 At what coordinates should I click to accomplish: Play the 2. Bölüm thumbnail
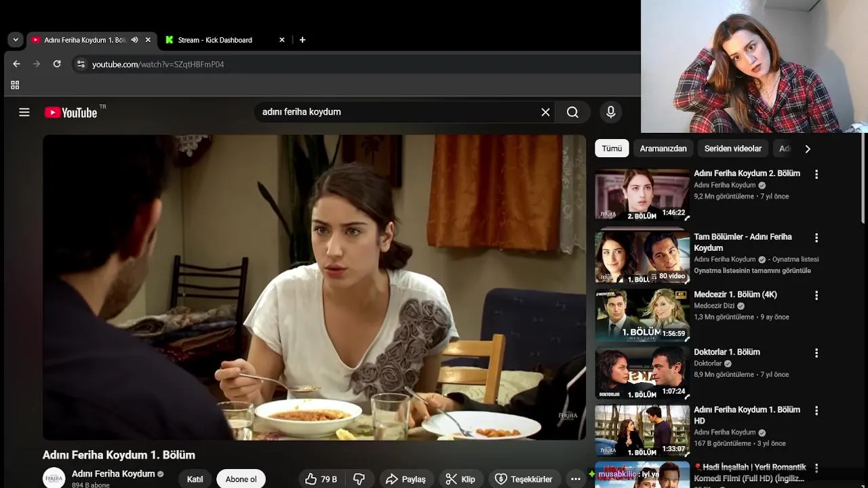(x=642, y=195)
